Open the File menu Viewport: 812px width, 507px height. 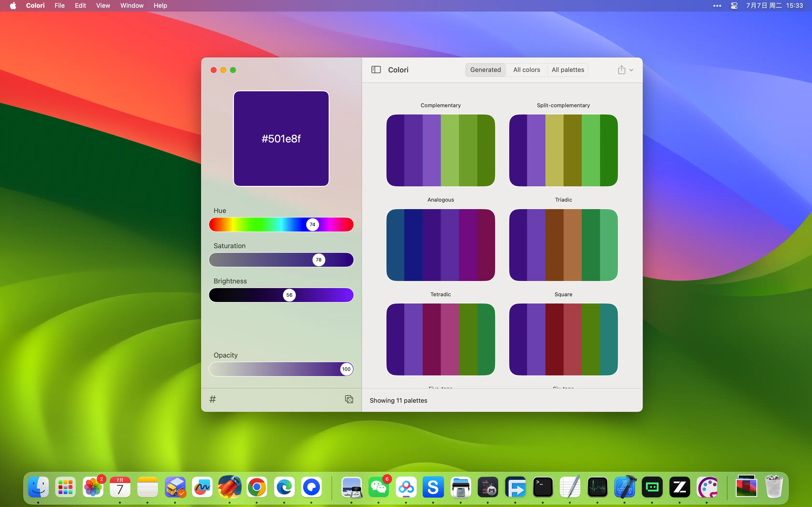click(x=59, y=6)
